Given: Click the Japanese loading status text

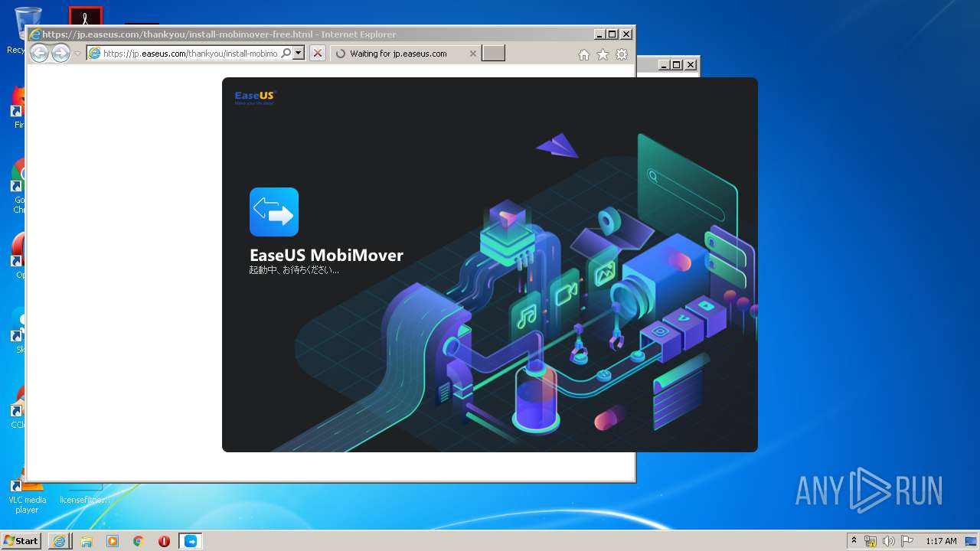Looking at the screenshot, I should click(294, 270).
